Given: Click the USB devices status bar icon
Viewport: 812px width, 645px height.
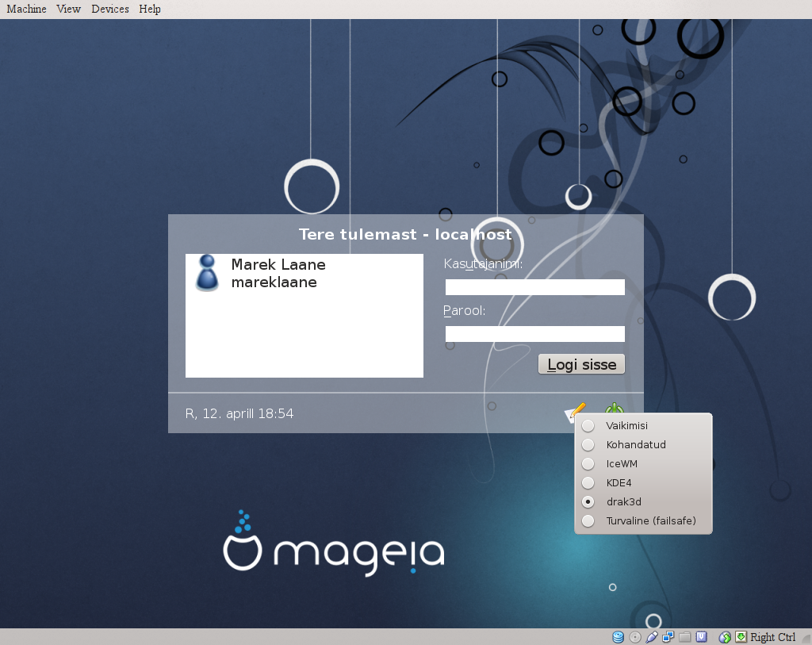Looking at the screenshot, I should tap(652, 637).
